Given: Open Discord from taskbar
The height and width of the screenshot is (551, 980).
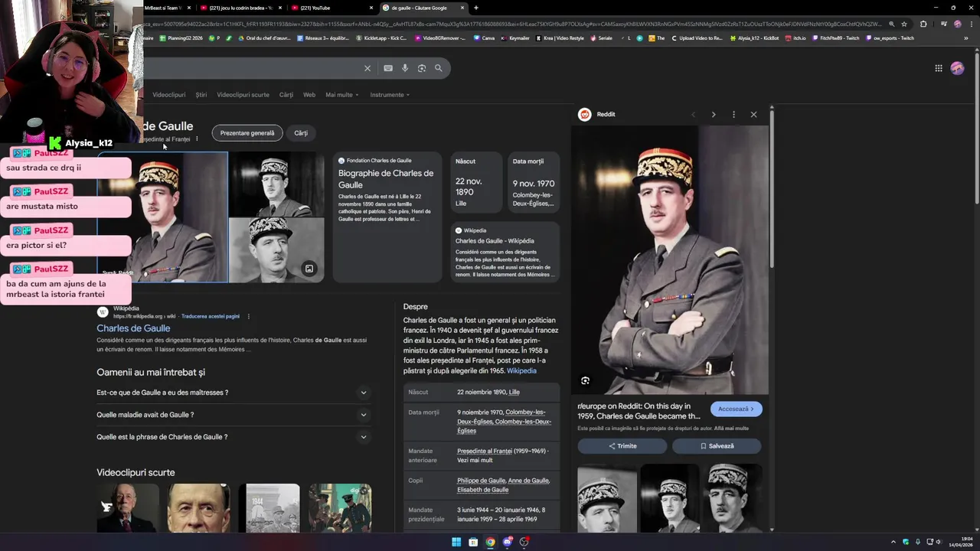Looking at the screenshot, I should click(x=507, y=542).
